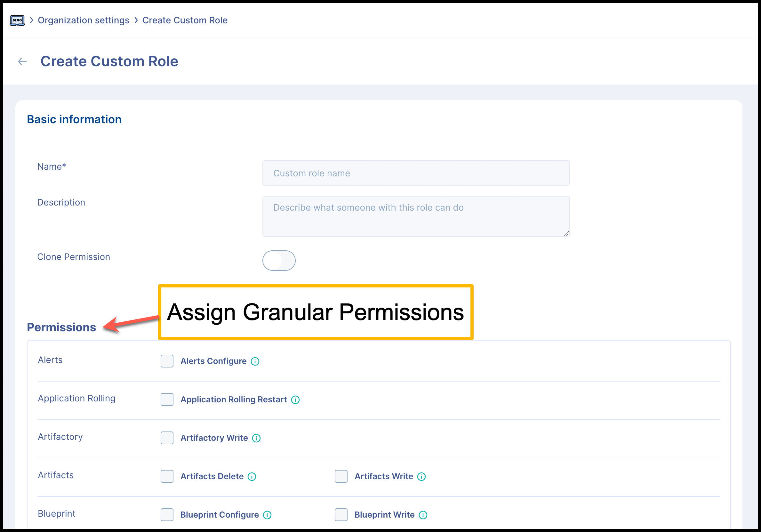Click info icon beside Artifacts Write

click(x=421, y=477)
